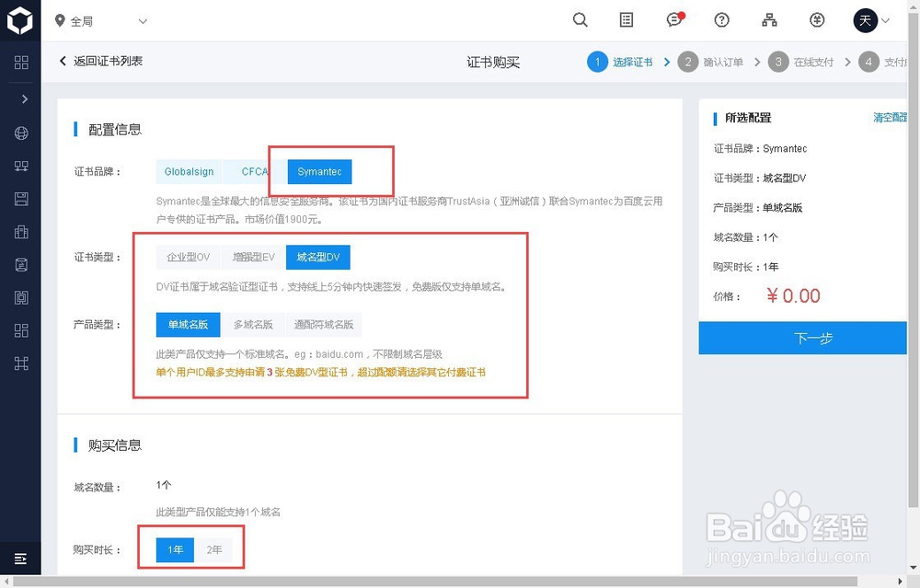Click 产品类型：单域名版 summary text
The width and height of the screenshot is (920, 588).
(757, 208)
